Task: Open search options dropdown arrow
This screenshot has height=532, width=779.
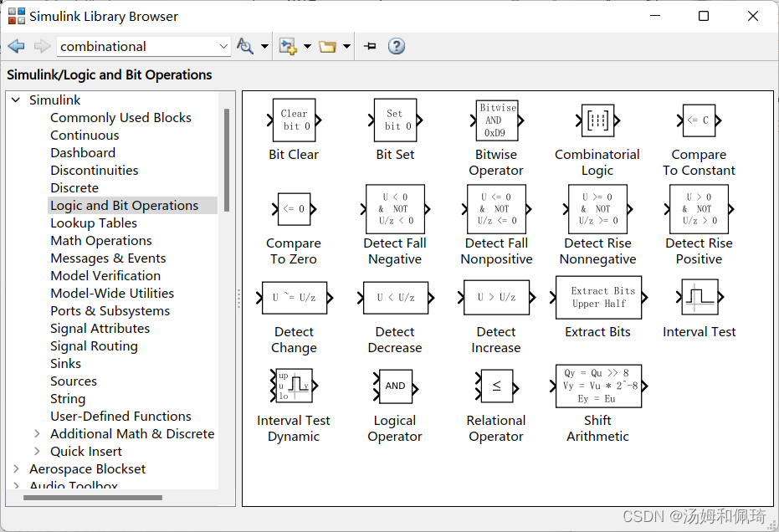Action: click(x=264, y=46)
